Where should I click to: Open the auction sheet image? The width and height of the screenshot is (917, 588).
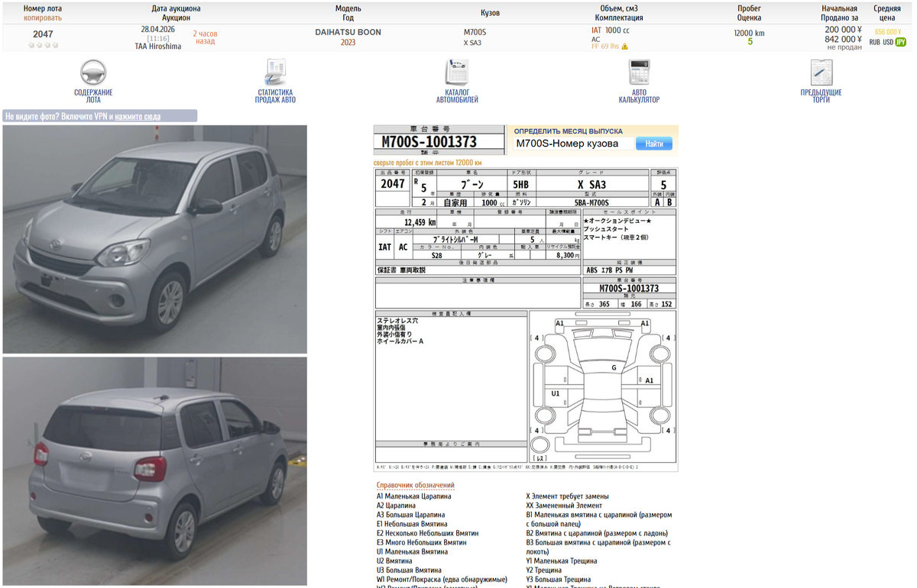(526, 319)
